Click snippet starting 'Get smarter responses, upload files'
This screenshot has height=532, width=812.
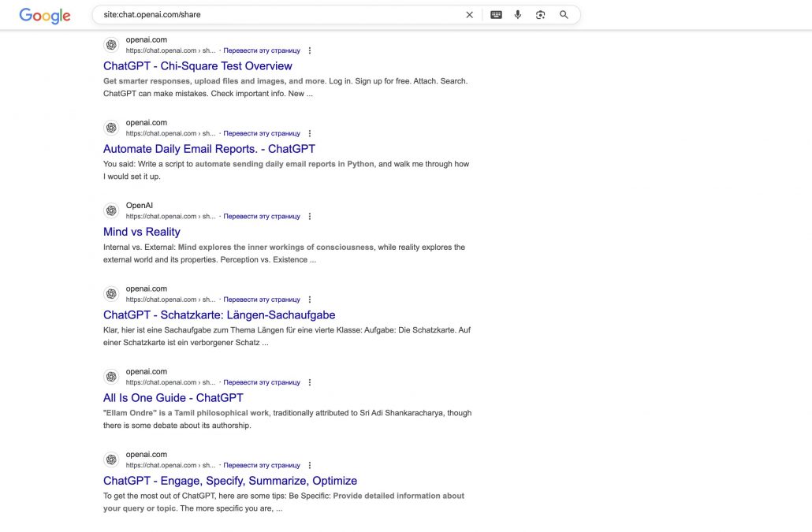pos(285,87)
